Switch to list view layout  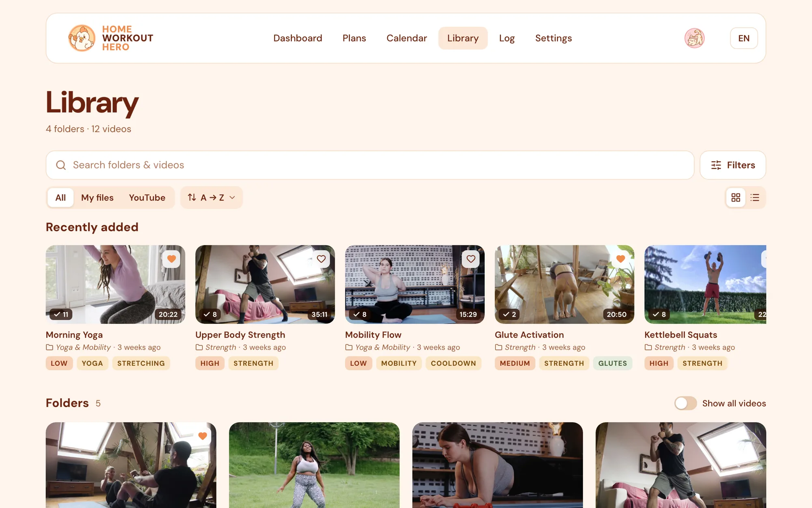755,198
